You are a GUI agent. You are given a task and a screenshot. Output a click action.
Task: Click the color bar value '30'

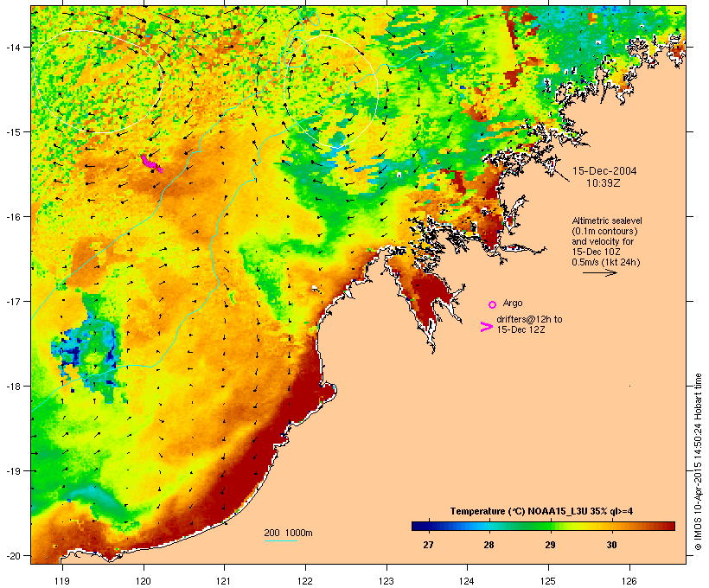pyautogui.click(x=611, y=545)
